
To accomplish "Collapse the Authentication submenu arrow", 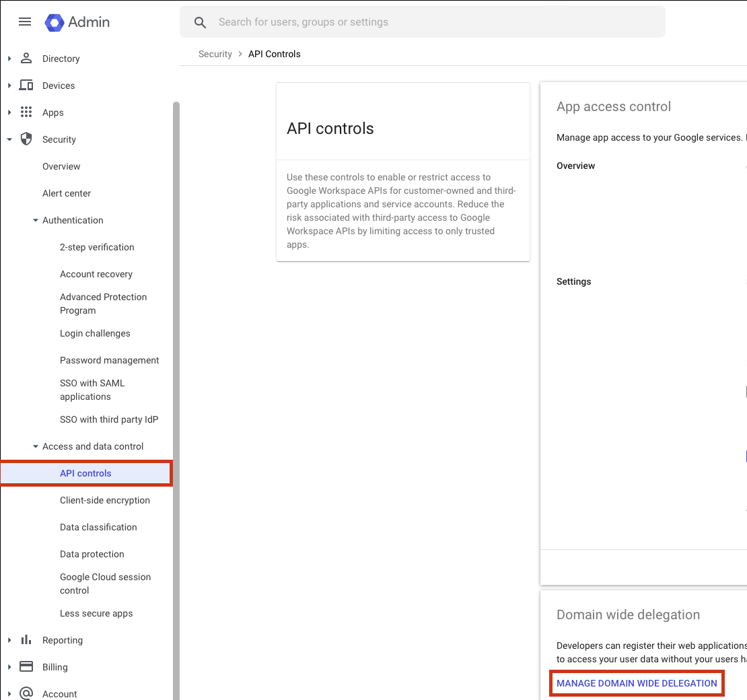I will [35, 220].
